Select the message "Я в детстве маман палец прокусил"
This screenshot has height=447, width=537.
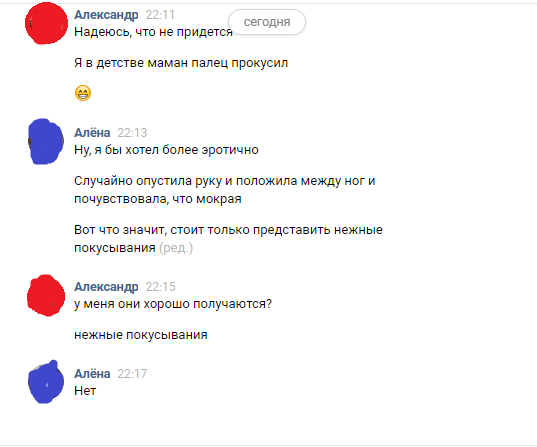tap(181, 63)
